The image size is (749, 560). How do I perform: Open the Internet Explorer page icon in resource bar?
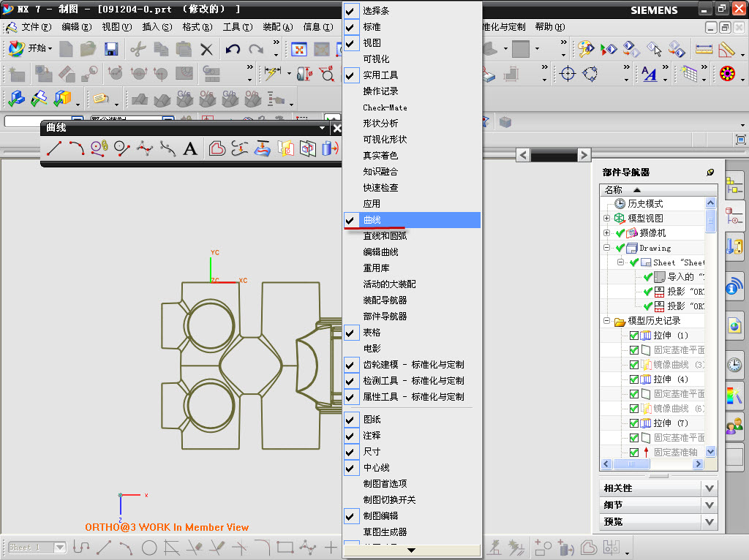(734, 327)
